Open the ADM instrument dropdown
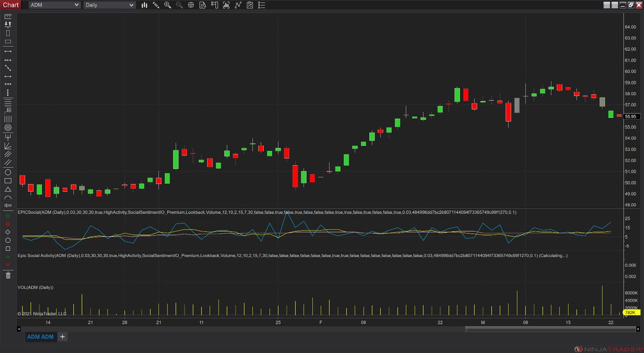The height and width of the screenshot is (353, 644). tap(54, 5)
